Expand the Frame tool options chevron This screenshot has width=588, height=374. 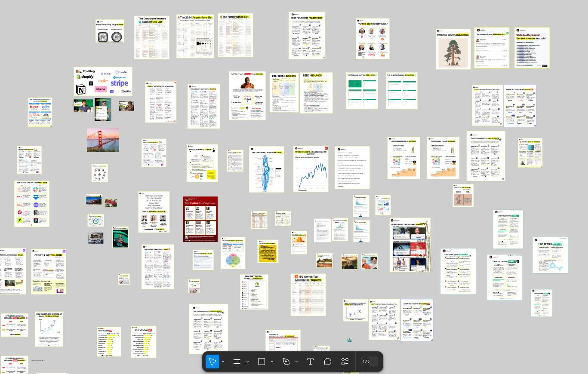click(x=247, y=362)
